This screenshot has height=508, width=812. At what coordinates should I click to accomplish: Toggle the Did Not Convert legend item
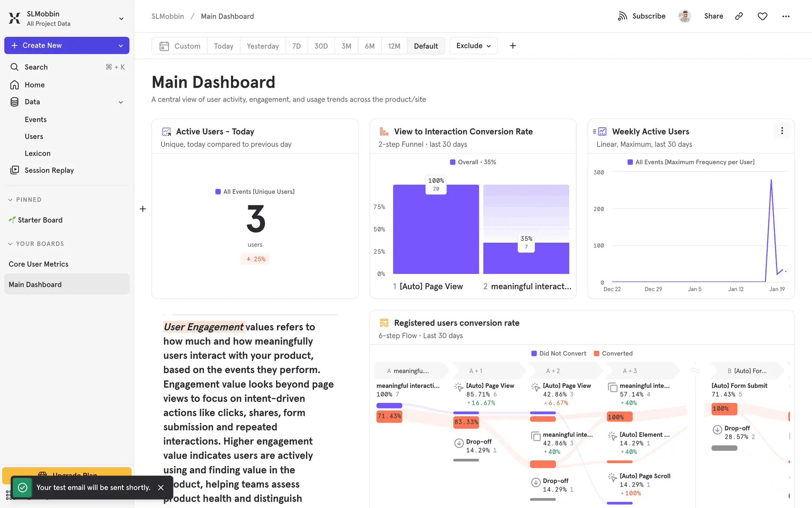point(558,353)
